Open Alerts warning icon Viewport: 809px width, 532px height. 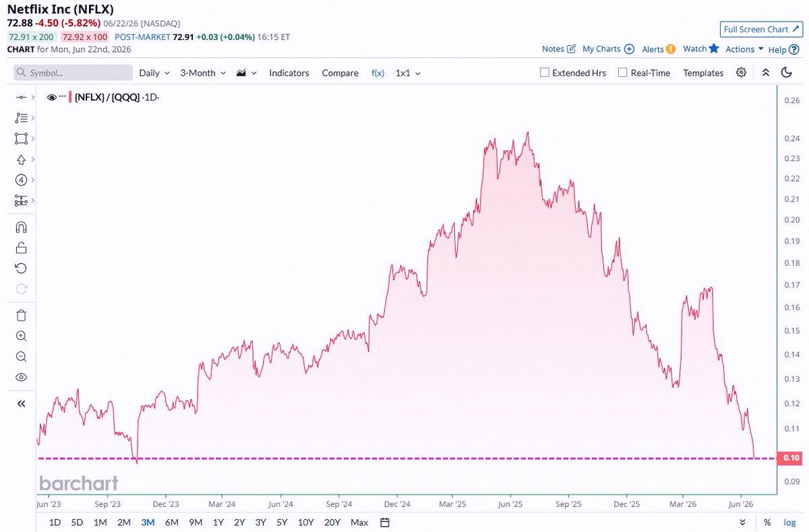pos(671,49)
